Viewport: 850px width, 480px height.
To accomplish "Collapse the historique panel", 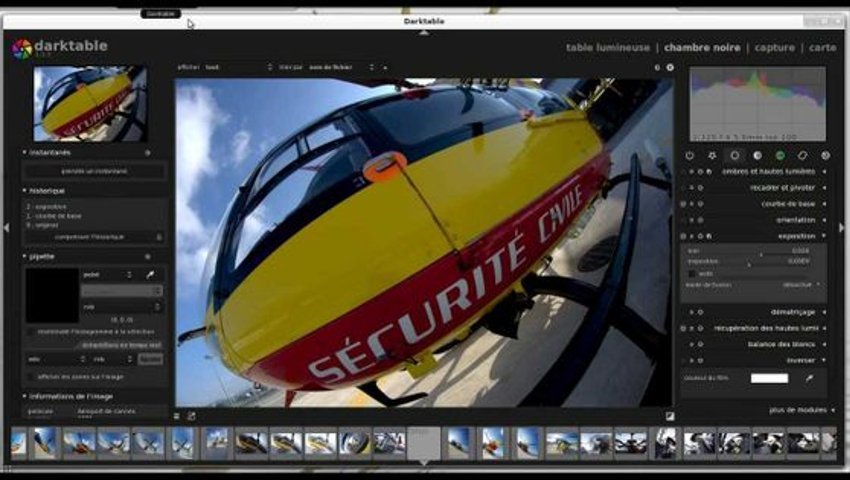I will 24,191.
